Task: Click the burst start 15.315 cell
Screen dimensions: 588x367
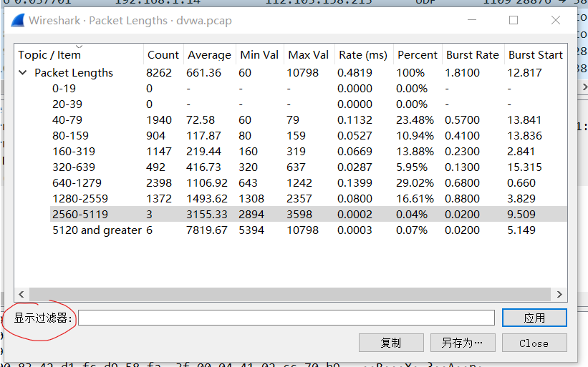Action: tap(525, 167)
